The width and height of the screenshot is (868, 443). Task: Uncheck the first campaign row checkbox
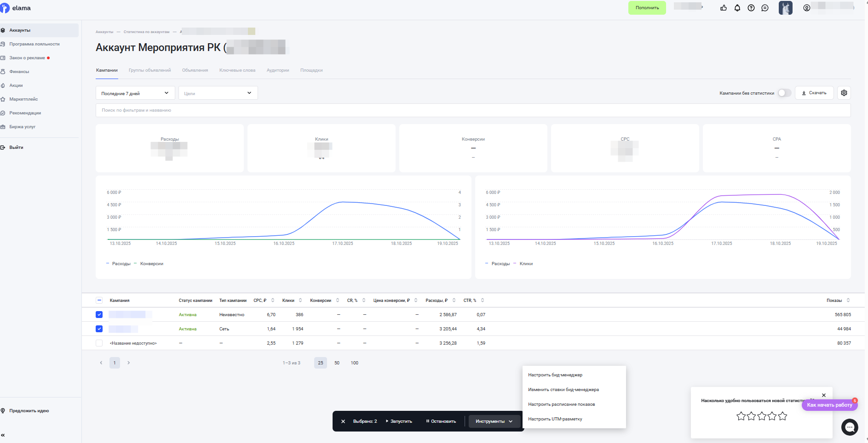(x=99, y=315)
